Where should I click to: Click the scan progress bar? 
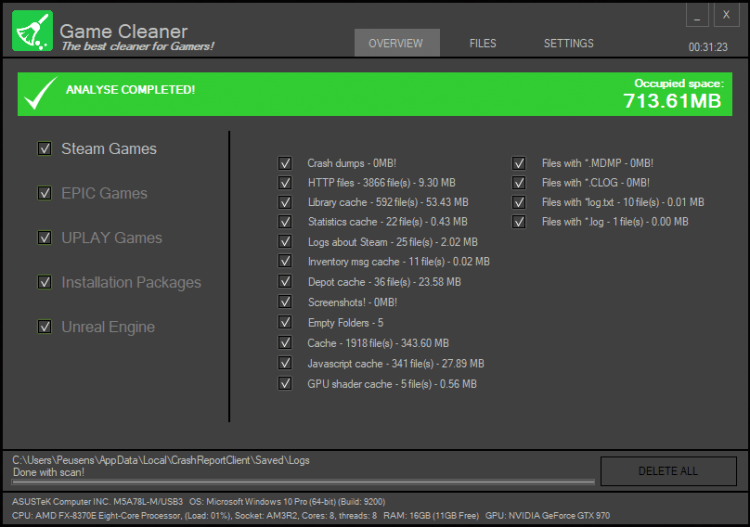tap(300, 482)
